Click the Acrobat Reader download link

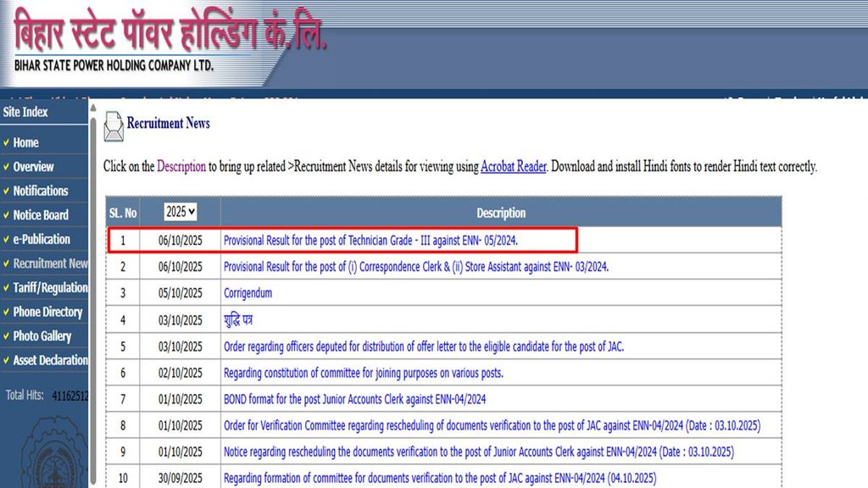point(513,167)
